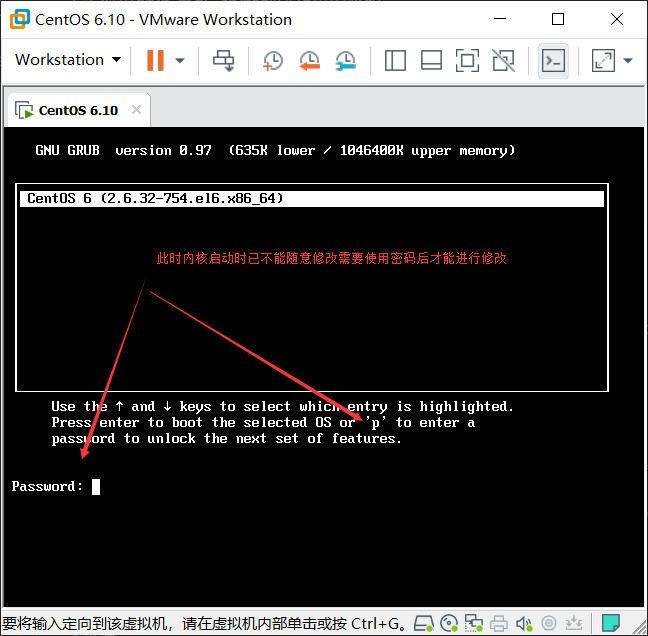Select the CentOS 6 (2.6.32-754.el6.x86_64) boot entry

[312, 199]
